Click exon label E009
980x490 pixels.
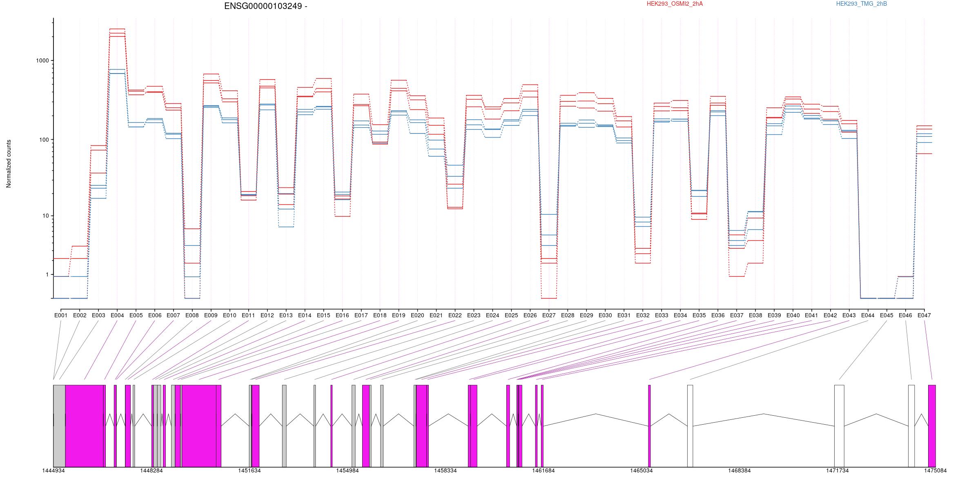click(x=211, y=315)
